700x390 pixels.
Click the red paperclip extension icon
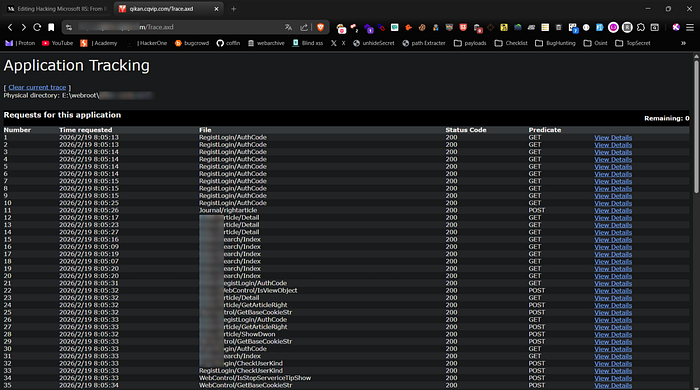(x=381, y=27)
